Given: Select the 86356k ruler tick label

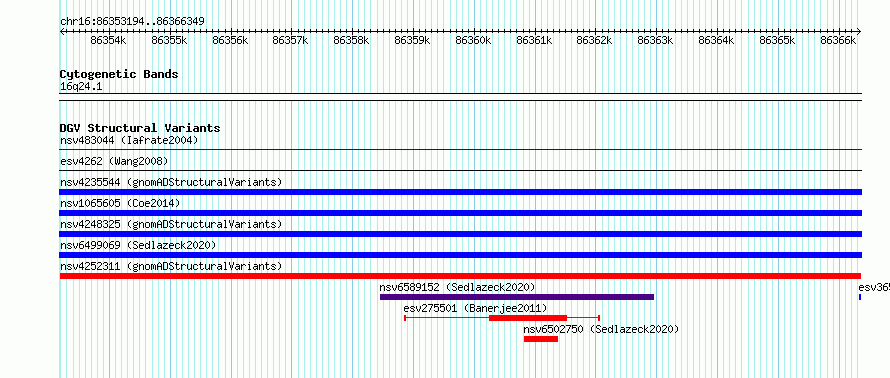Looking at the screenshot, I should click(230, 40).
